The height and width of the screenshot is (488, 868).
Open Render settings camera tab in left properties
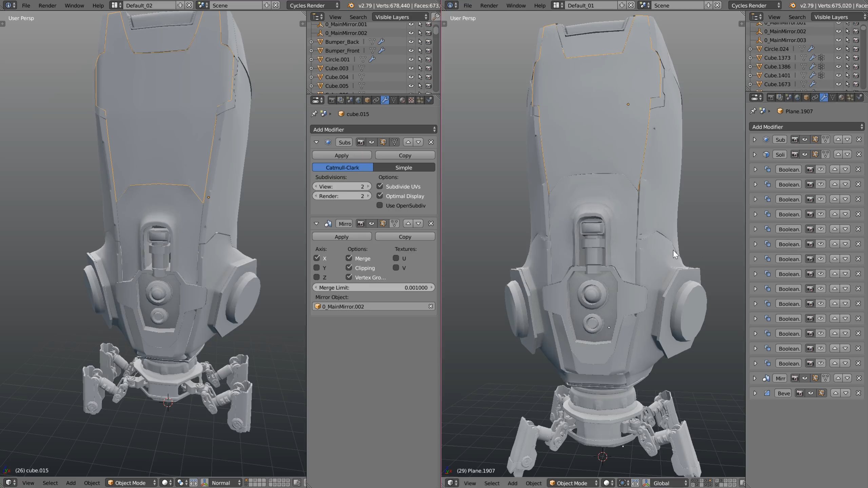[332, 100]
